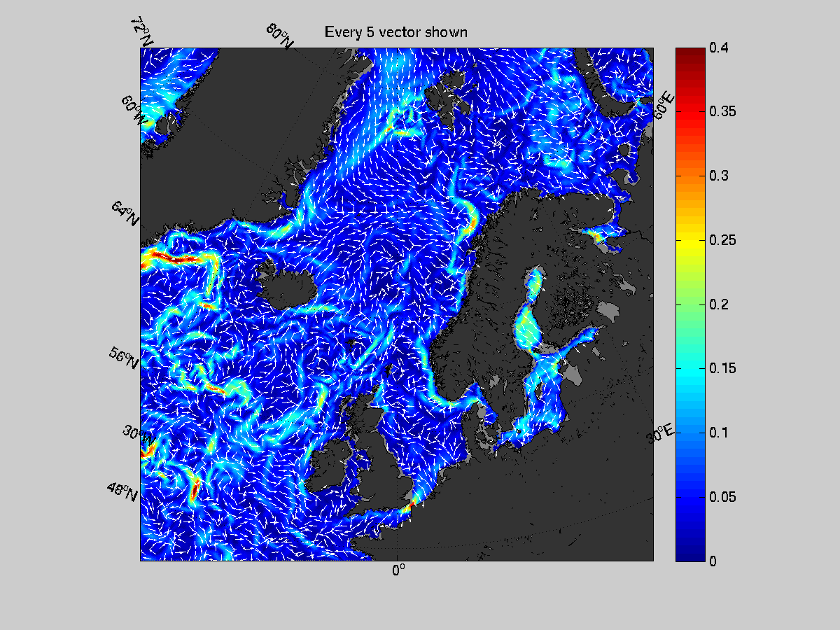The image size is (840, 630).
Task: Click the 30°E longitude label
Action: (x=660, y=434)
